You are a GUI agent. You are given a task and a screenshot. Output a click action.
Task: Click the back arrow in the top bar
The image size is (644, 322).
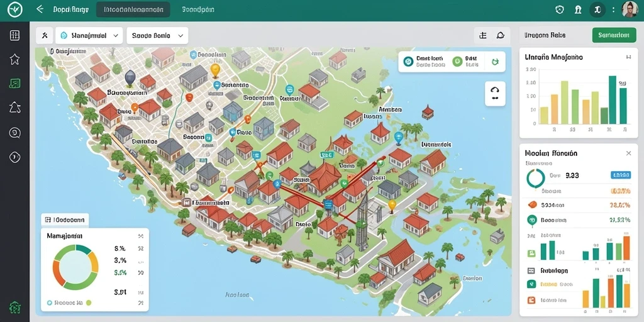40,9
